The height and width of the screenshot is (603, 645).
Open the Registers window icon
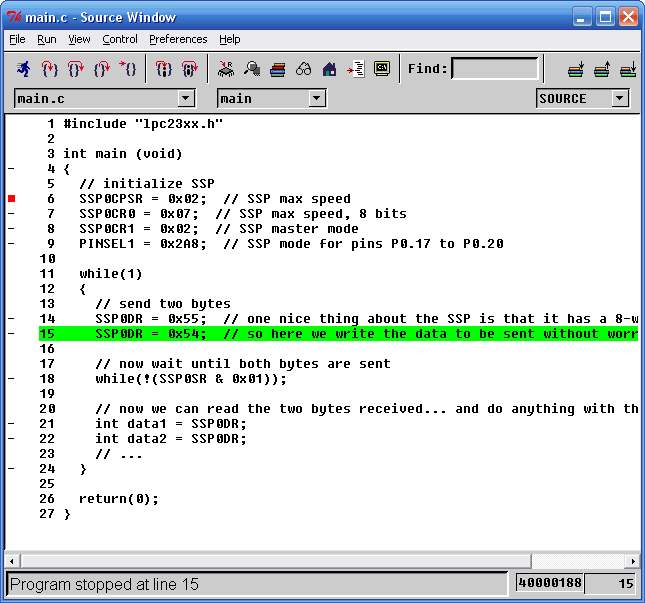coord(226,69)
